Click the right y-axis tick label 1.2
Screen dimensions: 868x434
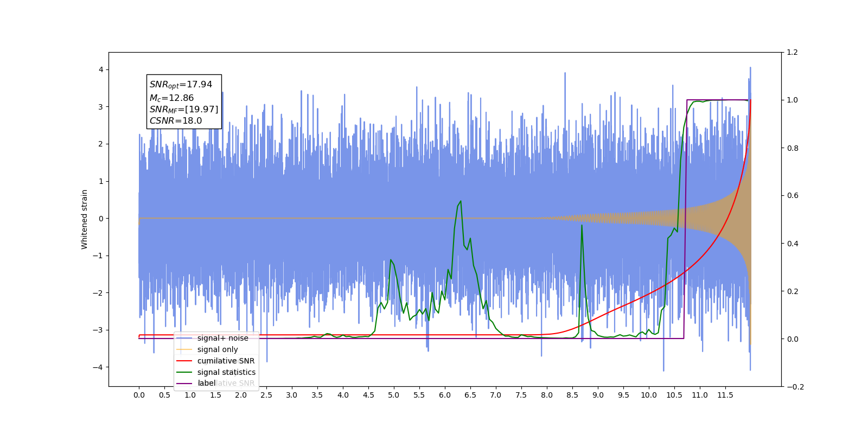792,53
